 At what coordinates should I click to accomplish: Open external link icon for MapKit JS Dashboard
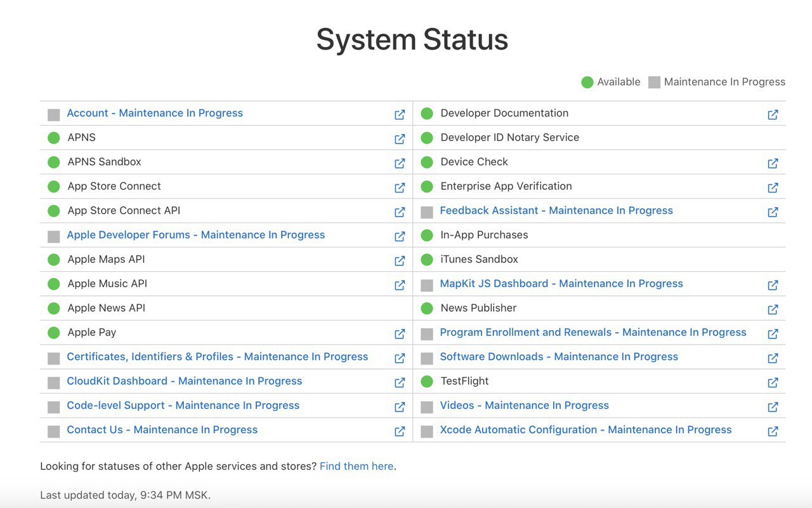coord(773,284)
